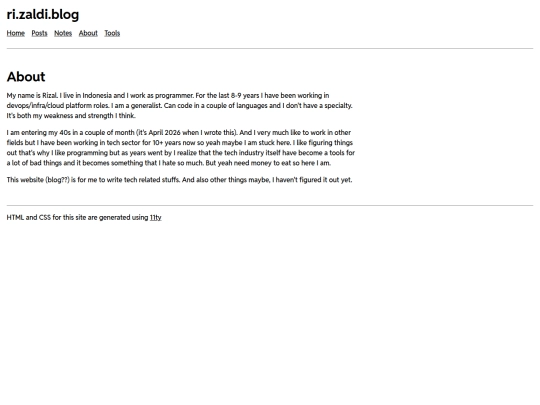Click the paragraph starting "This website (blog??)"

pyautogui.click(x=179, y=180)
